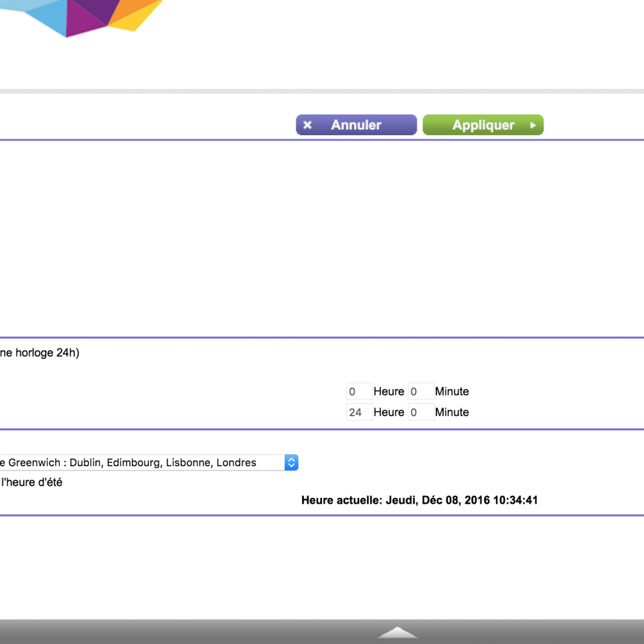Viewport: 644px width, 644px height.
Task: Open the Greenwich time zone dropdown
Action: point(149,462)
